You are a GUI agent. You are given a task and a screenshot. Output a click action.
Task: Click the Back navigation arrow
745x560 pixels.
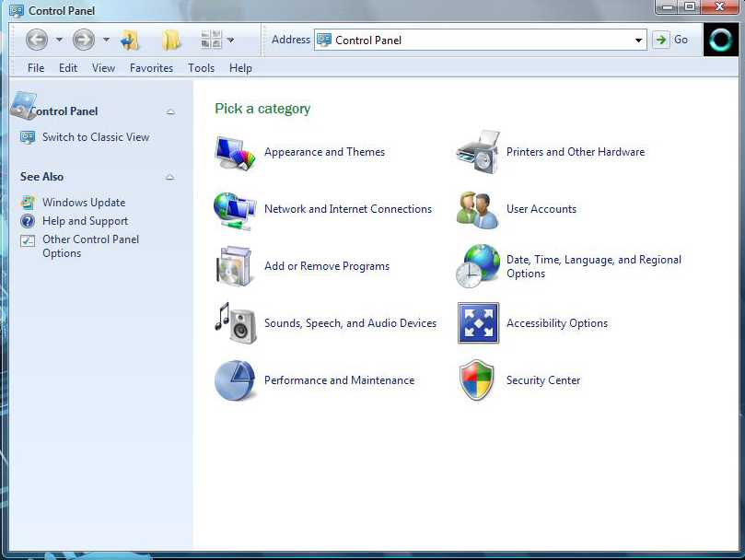[x=35, y=40]
